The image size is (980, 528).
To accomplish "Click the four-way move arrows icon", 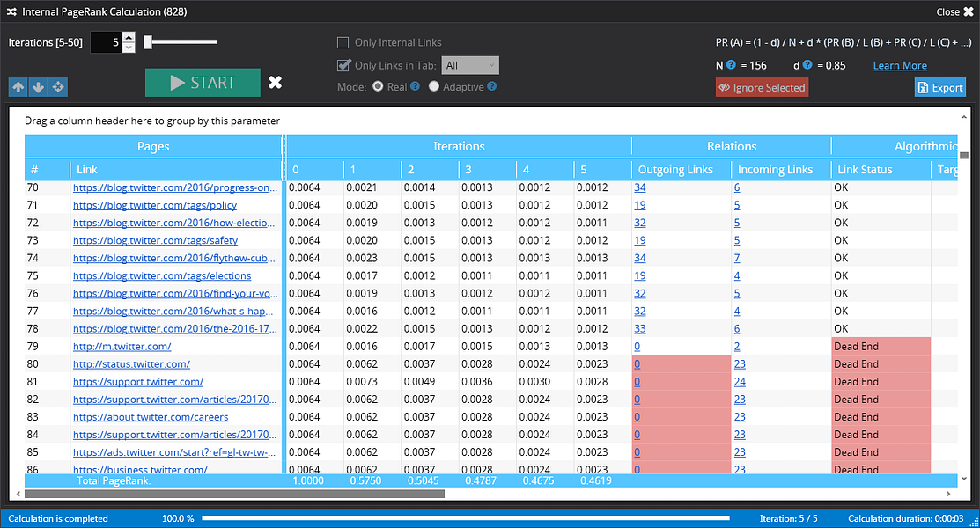I will [x=58, y=86].
